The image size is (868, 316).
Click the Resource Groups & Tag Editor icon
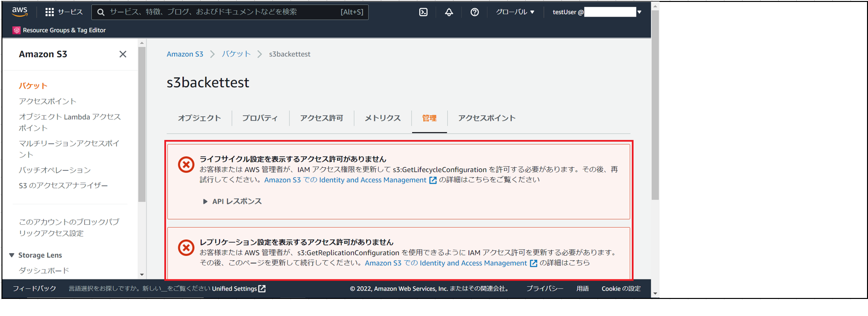[x=17, y=30]
